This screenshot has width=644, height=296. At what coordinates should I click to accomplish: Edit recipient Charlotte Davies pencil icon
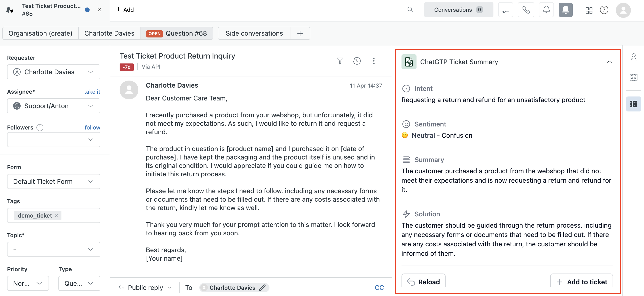pos(262,288)
